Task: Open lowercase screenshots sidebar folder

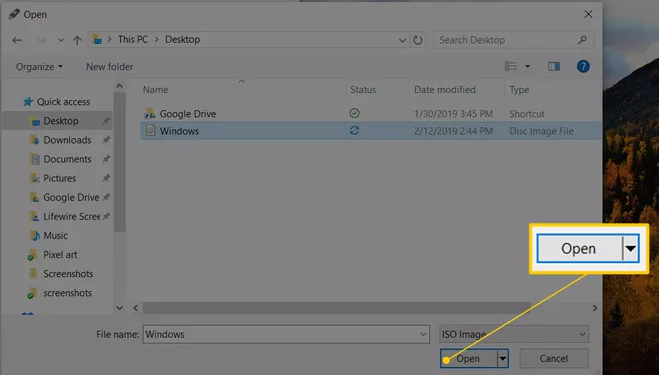Action: [x=67, y=293]
